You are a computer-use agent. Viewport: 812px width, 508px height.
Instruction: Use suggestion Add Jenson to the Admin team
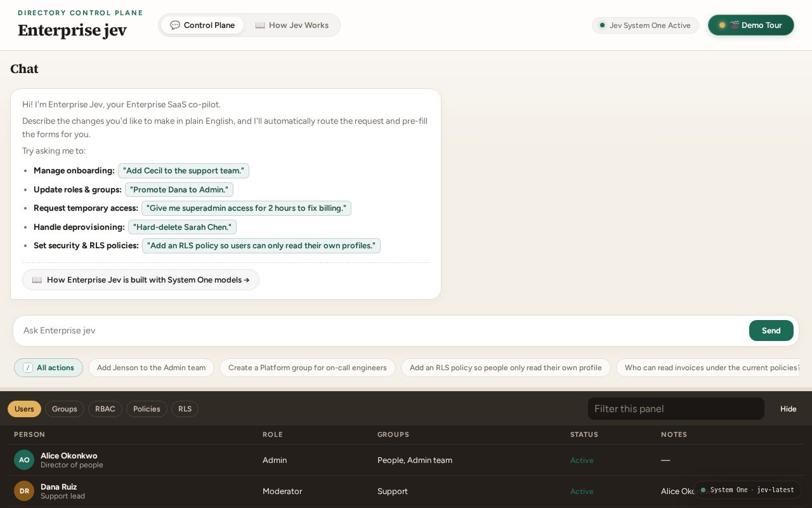coord(151,368)
